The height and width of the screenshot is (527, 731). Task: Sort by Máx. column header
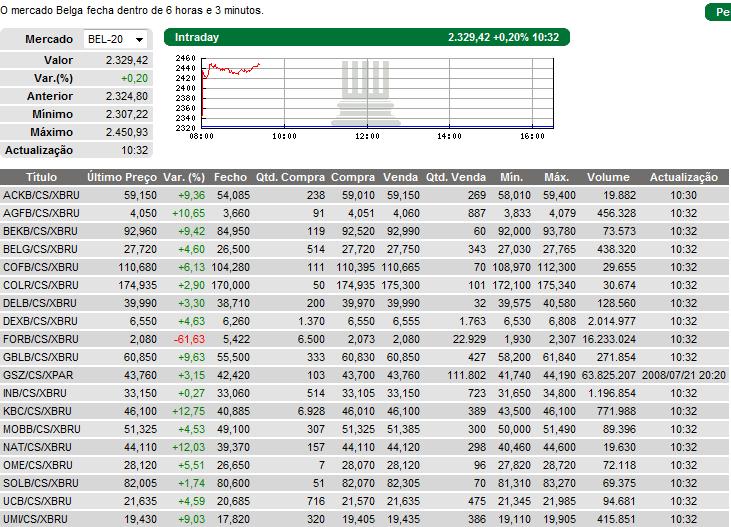pyautogui.click(x=557, y=177)
